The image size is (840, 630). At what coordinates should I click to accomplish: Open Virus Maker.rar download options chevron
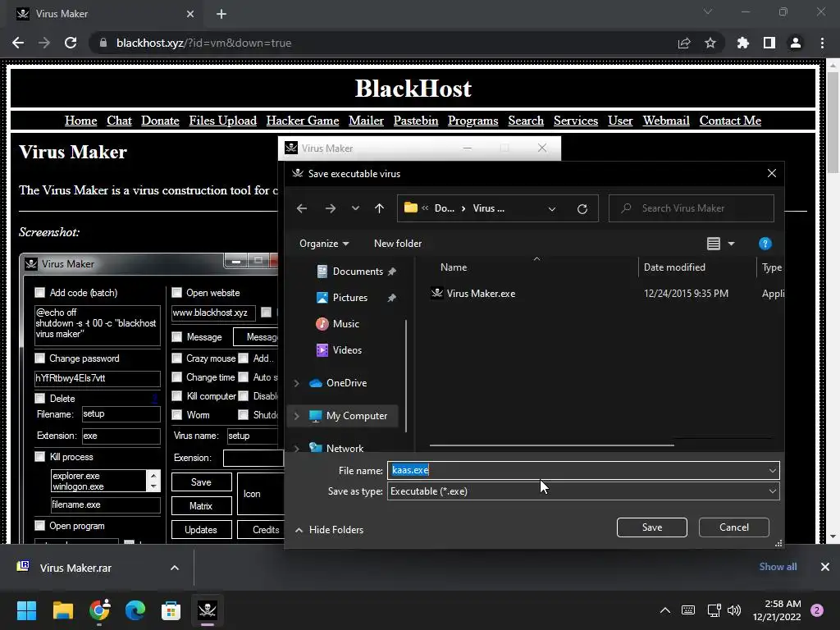coord(175,568)
